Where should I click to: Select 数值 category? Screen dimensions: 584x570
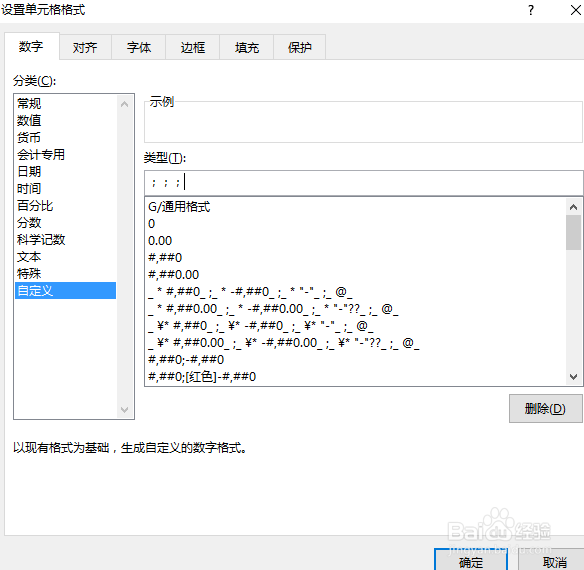click(x=66, y=120)
